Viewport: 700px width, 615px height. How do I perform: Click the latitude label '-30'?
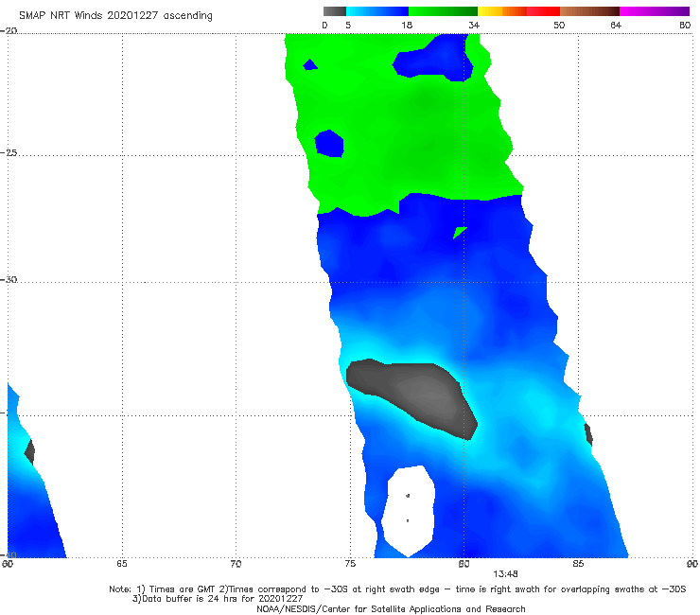tap(9, 279)
